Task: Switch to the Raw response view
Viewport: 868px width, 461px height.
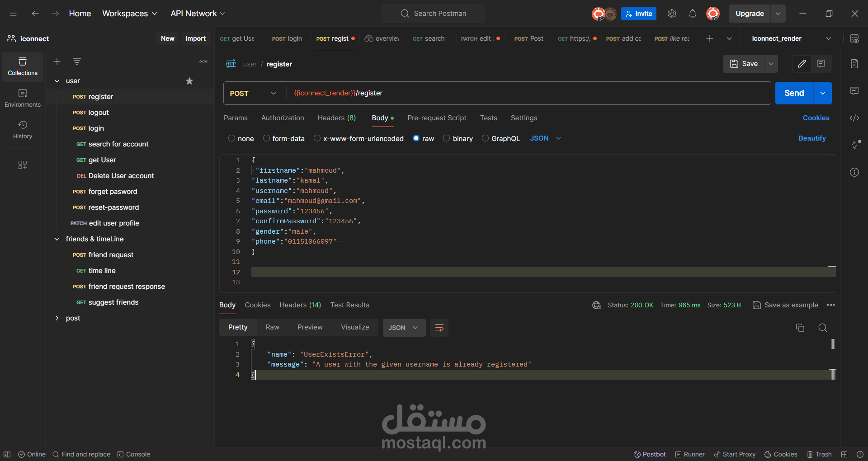Action: click(x=272, y=327)
